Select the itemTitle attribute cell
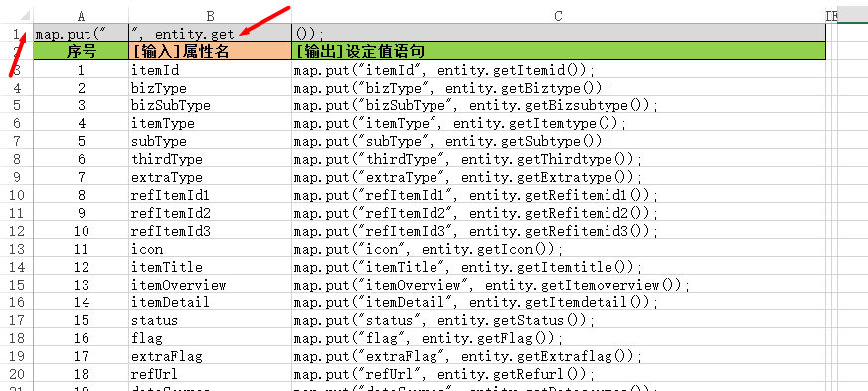 (211, 267)
